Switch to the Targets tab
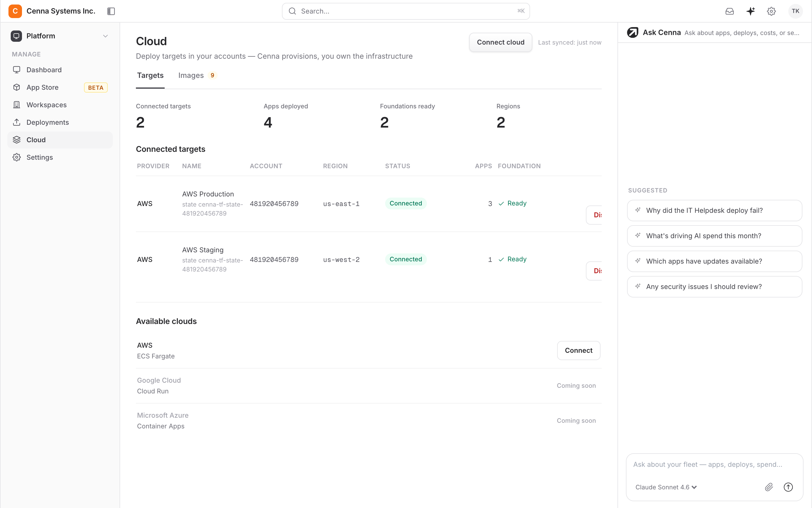The image size is (812, 508). click(150, 76)
